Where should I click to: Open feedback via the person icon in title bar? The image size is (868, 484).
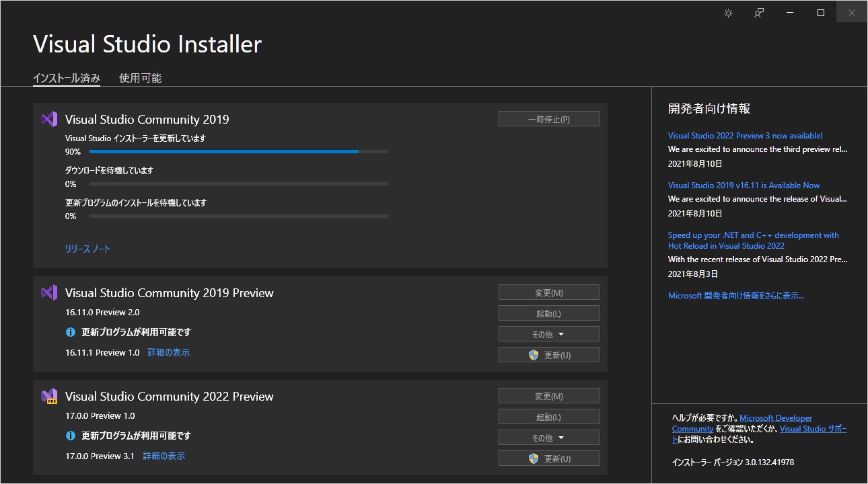click(x=758, y=12)
